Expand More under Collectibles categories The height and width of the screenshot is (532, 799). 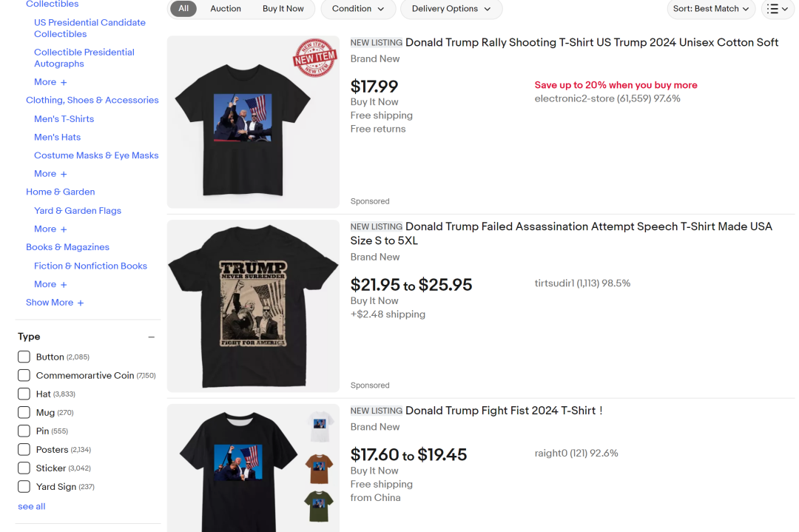point(50,82)
